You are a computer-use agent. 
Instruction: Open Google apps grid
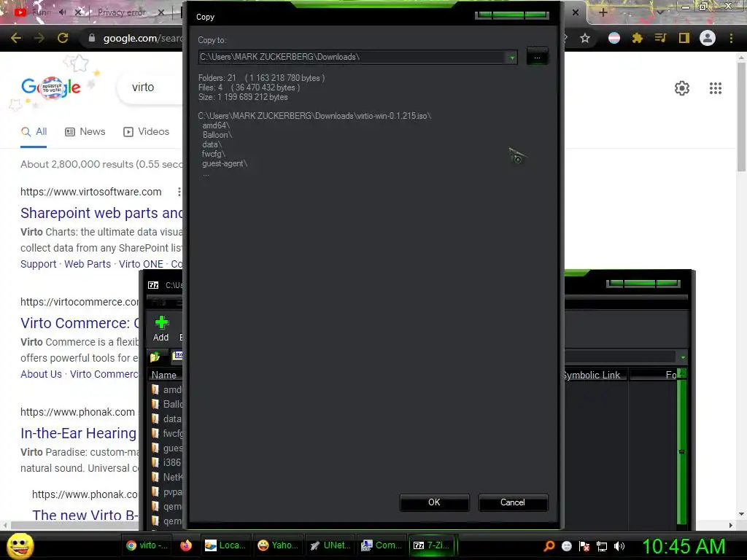pyautogui.click(x=716, y=88)
